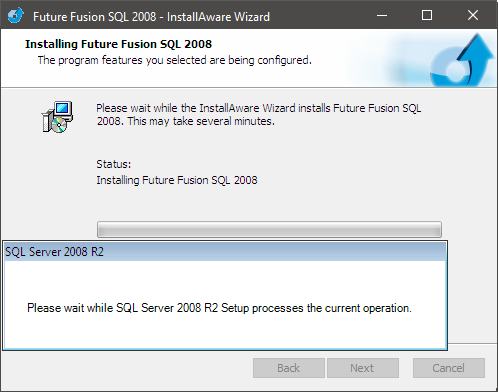Click the 'program features you selected' subtitle
This screenshot has height=392, width=498.
(x=174, y=60)
